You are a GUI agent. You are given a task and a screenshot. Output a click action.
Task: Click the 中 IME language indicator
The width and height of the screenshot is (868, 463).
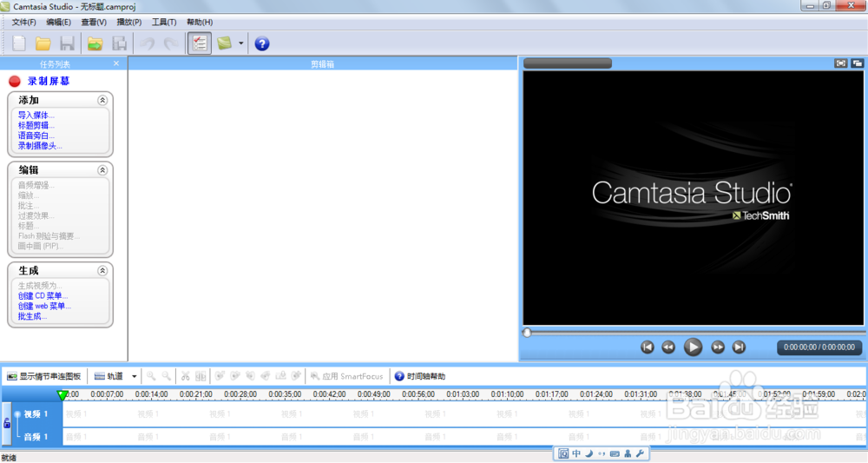(576, 453)
